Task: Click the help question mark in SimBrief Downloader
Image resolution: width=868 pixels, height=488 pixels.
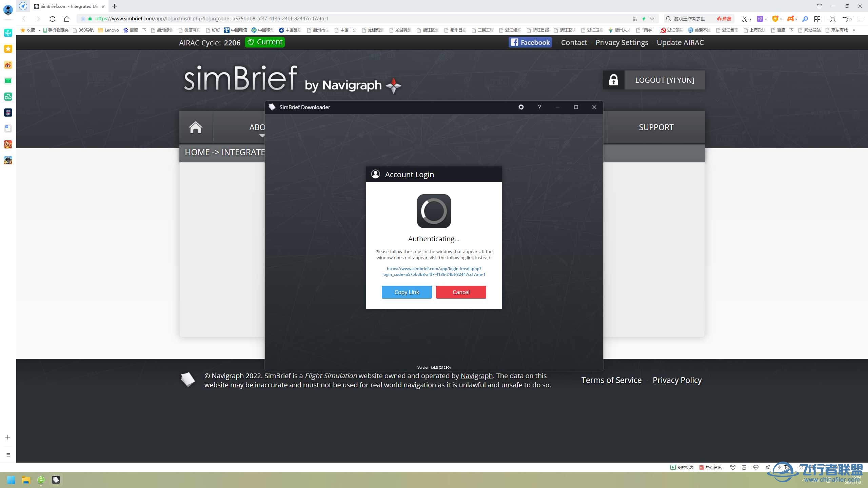Action: pos(539,107)
